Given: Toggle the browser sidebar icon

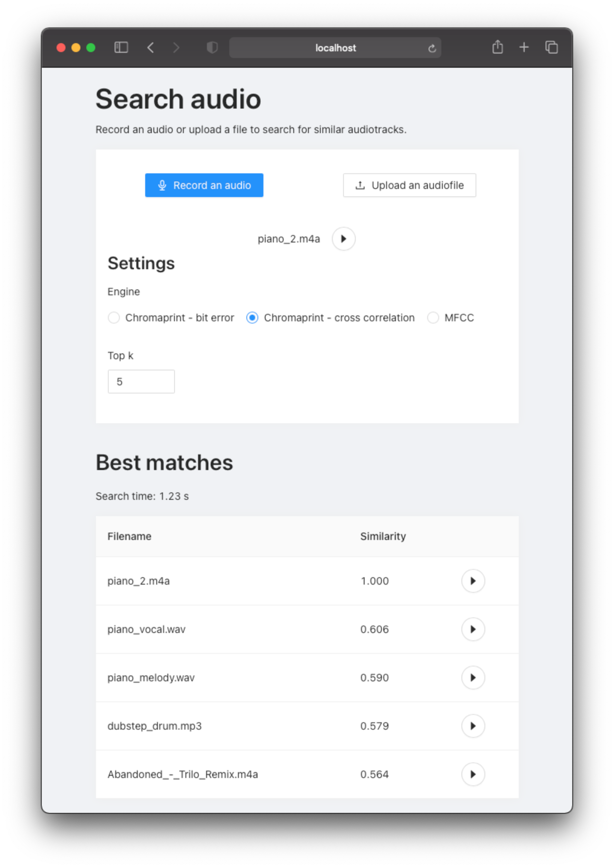Looking at the screenshot, I should tap(121, 48).
